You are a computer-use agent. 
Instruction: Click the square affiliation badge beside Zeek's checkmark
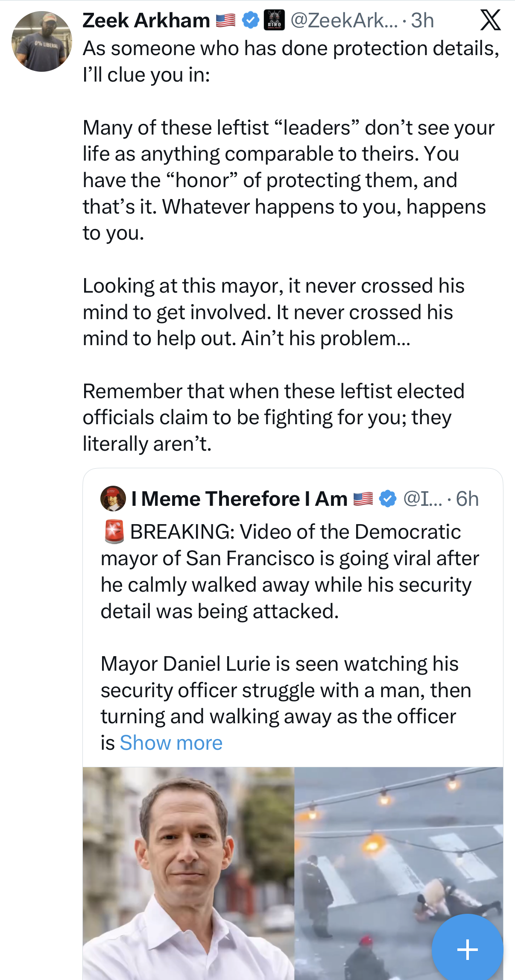274,20
